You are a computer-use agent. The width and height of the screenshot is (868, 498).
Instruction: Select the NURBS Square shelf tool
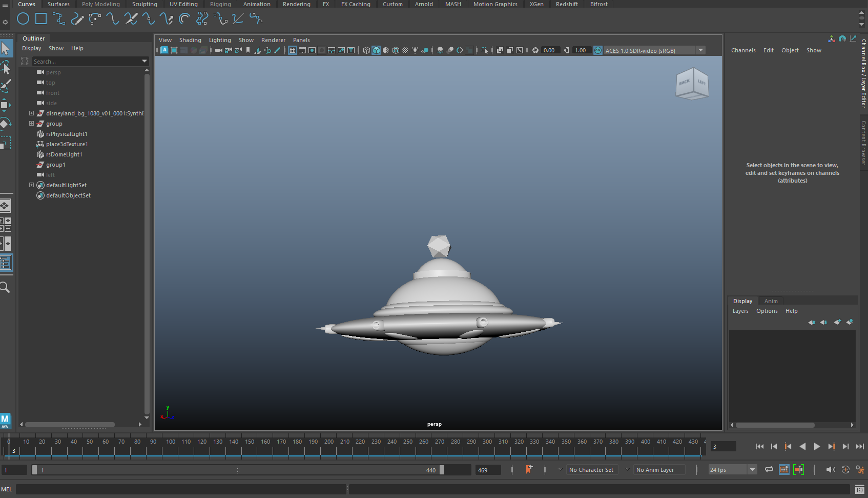pyautogui.click(x=41, y=19)
